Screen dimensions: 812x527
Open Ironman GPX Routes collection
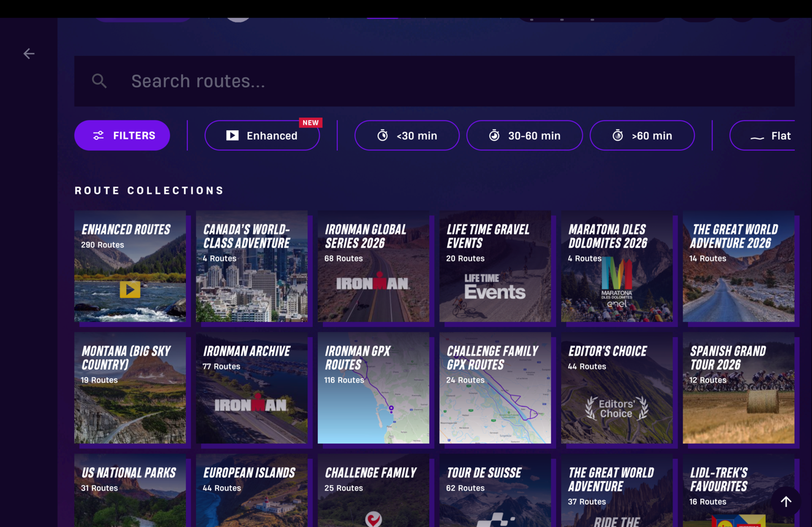click(373, 388)
